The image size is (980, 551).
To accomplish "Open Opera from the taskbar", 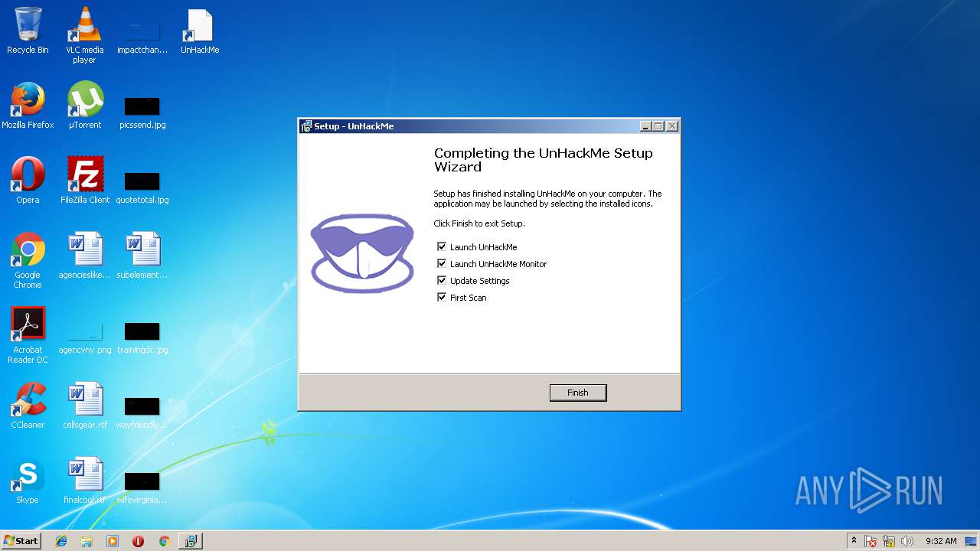I will 138,541.
